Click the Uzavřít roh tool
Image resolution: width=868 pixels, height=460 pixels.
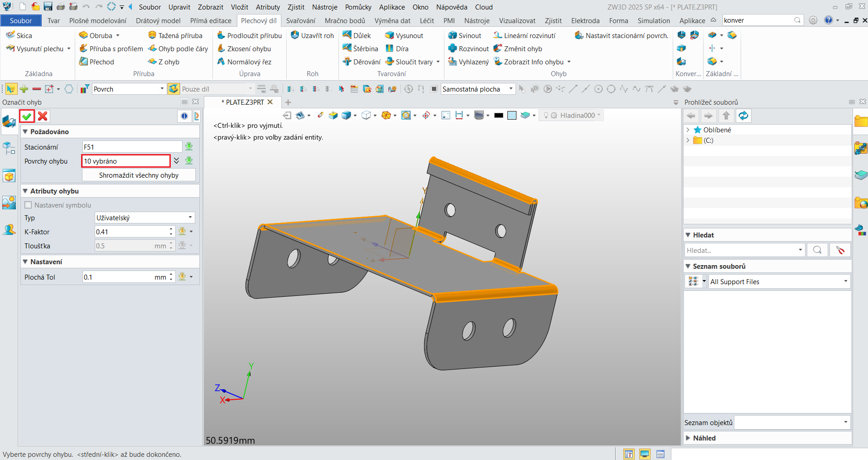[312, 35]
